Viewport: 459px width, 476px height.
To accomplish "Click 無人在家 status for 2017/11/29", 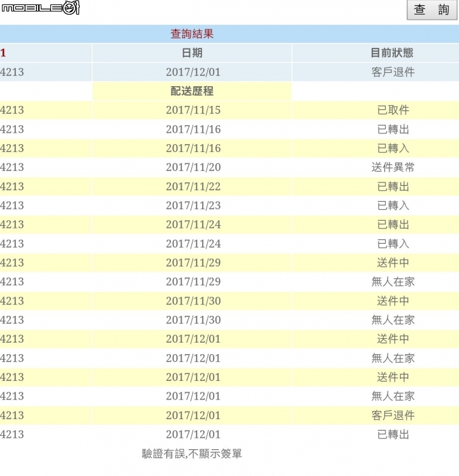I will [x=393, y=282].
